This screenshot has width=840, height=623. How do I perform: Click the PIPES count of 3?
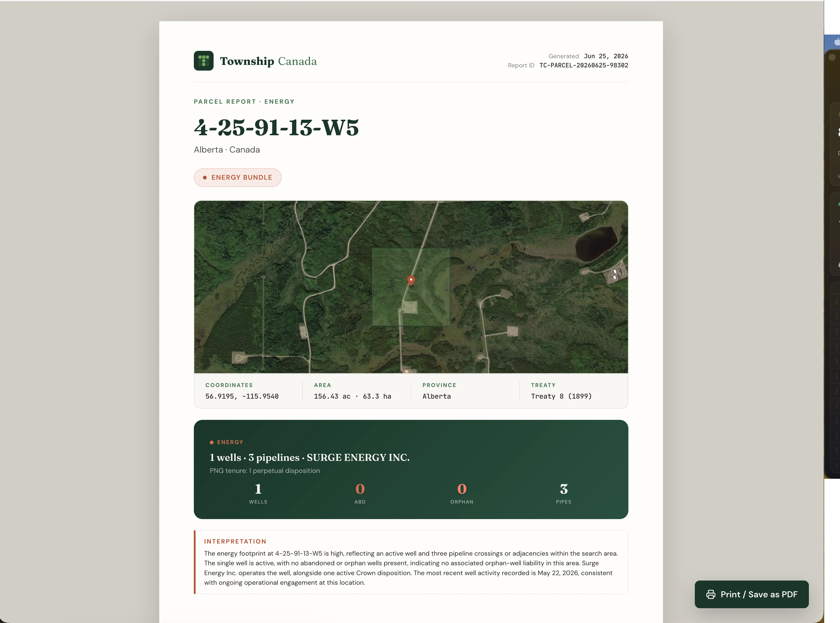pyautogui.click(x=563, y=489)
